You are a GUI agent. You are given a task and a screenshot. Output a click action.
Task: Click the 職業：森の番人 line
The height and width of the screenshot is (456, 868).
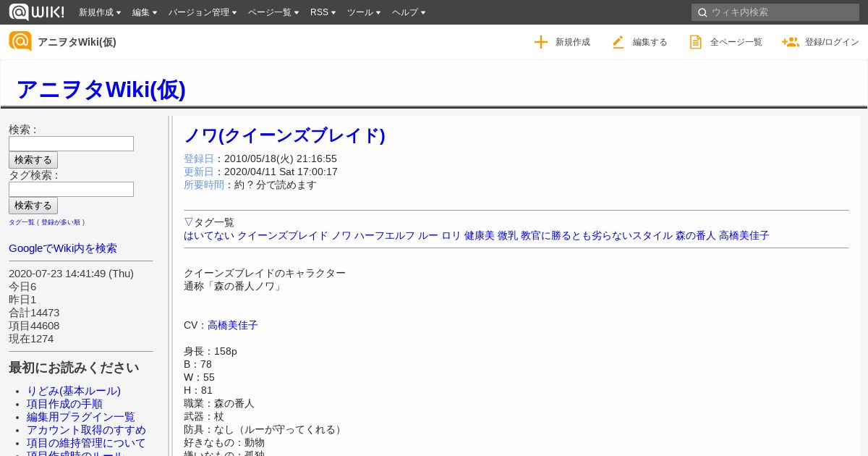click(x=219, y=403)
